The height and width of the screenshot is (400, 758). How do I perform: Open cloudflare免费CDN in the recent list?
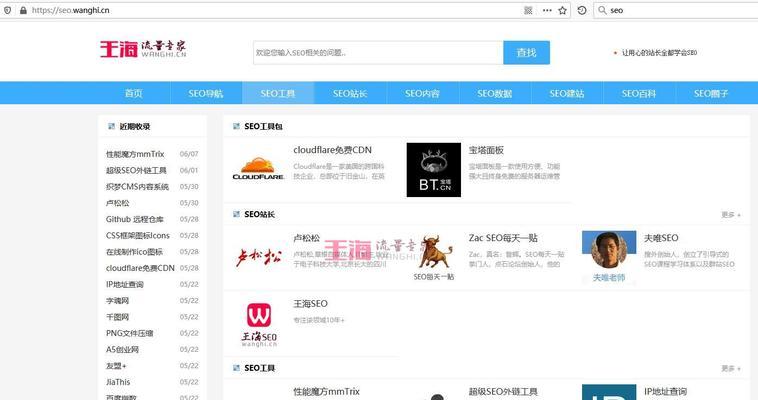(x=140, y=268)
